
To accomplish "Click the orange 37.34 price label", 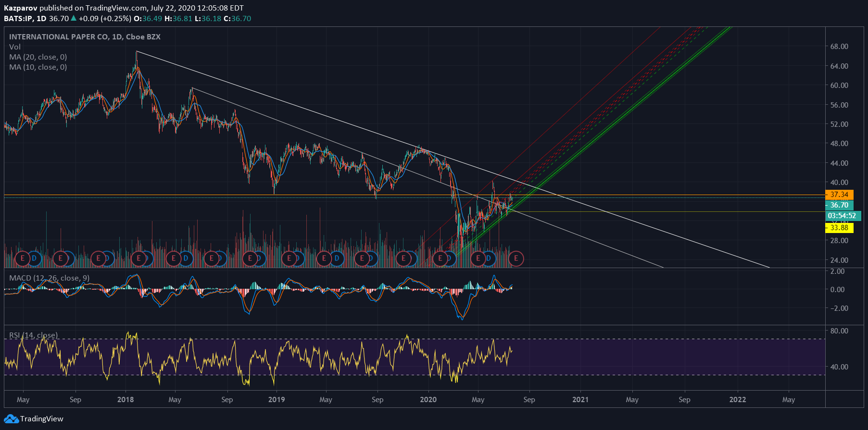I will click(839, 195).
